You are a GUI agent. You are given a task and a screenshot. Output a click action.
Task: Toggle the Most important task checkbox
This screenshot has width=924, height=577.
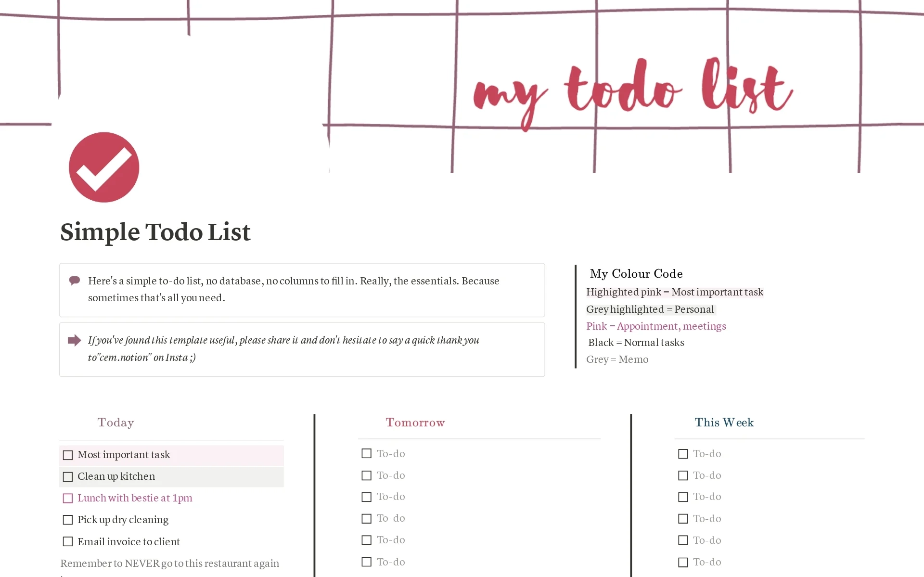coord(67,455)
